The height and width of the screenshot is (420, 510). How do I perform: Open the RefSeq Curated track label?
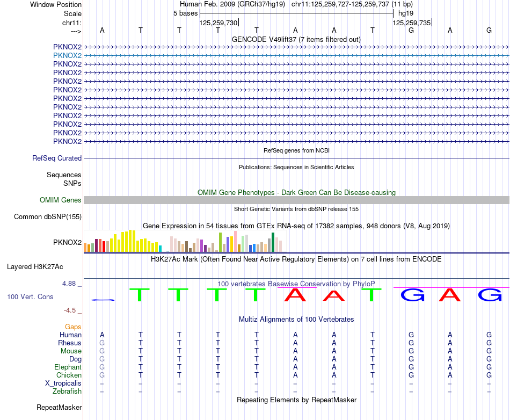point(56,158)
